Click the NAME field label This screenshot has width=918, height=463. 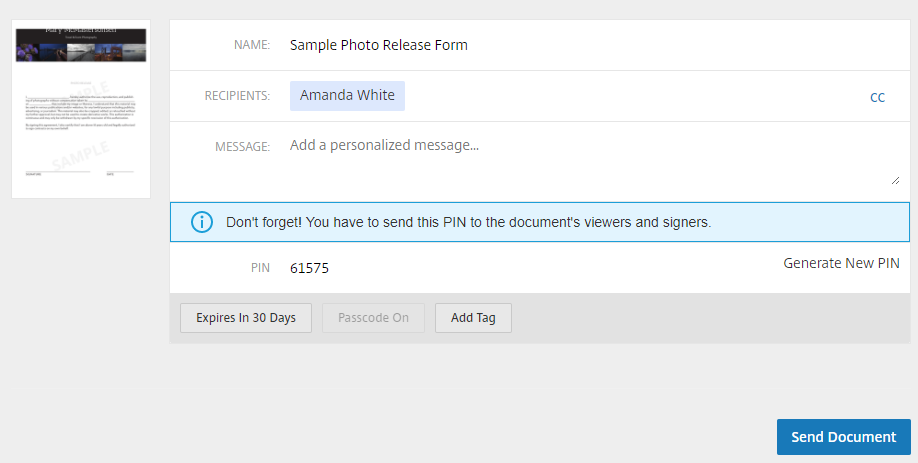pos(252,45)
